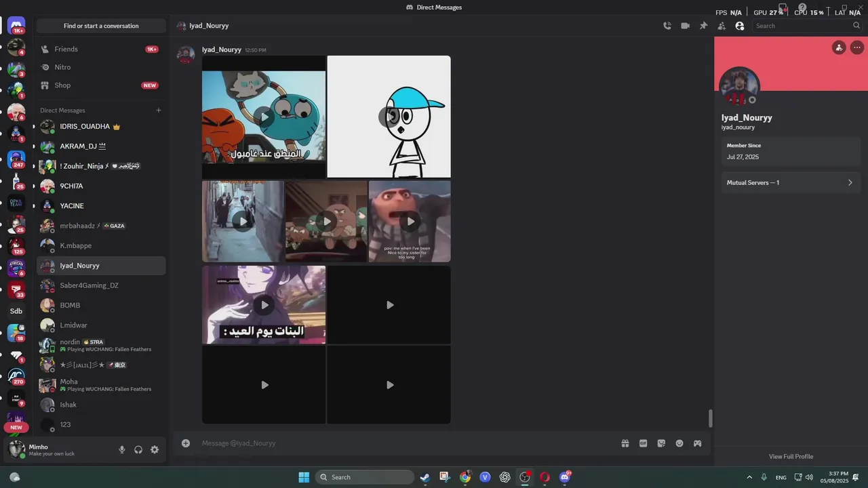Viewport: 868px width, 488px height.
Task: Click Find or start a conversation
Action: click(101, 26)
